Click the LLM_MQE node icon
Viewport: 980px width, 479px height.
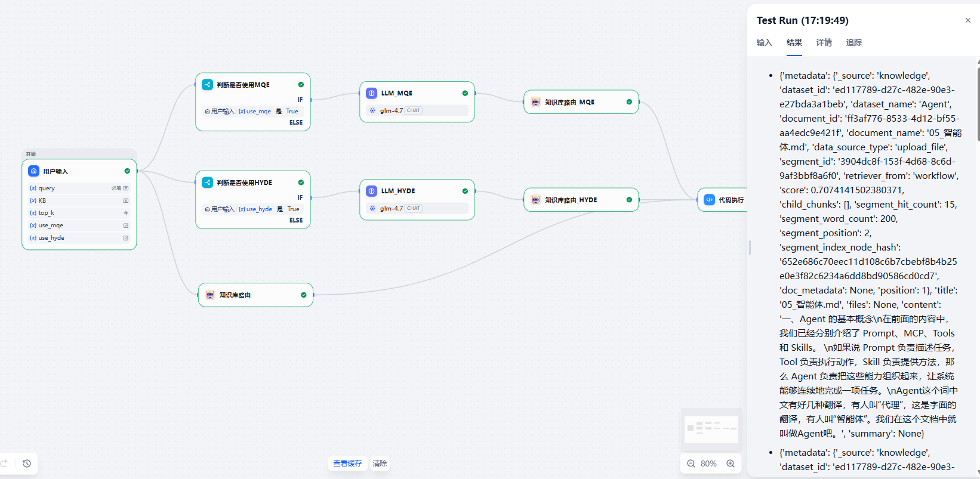click(x=371, y=93)
